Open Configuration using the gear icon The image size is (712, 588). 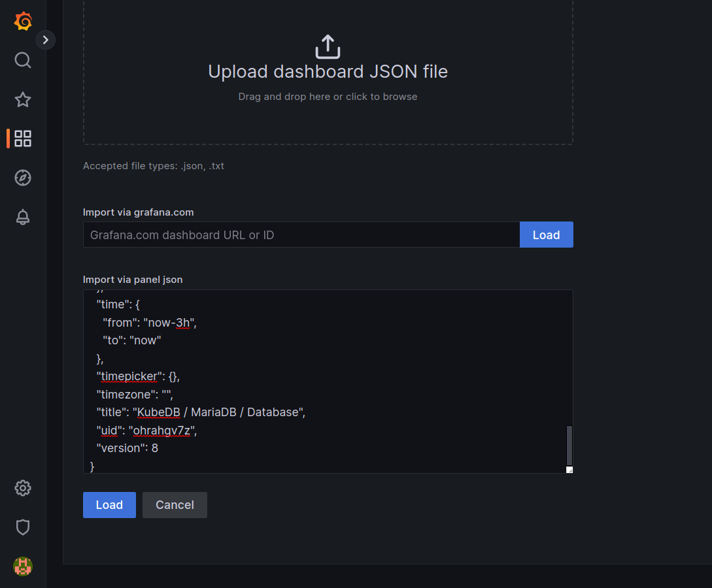point(23,488)
